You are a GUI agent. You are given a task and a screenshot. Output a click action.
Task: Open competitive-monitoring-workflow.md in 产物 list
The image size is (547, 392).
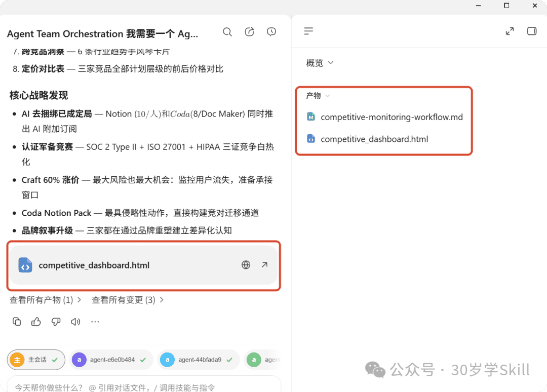(384, 117)
